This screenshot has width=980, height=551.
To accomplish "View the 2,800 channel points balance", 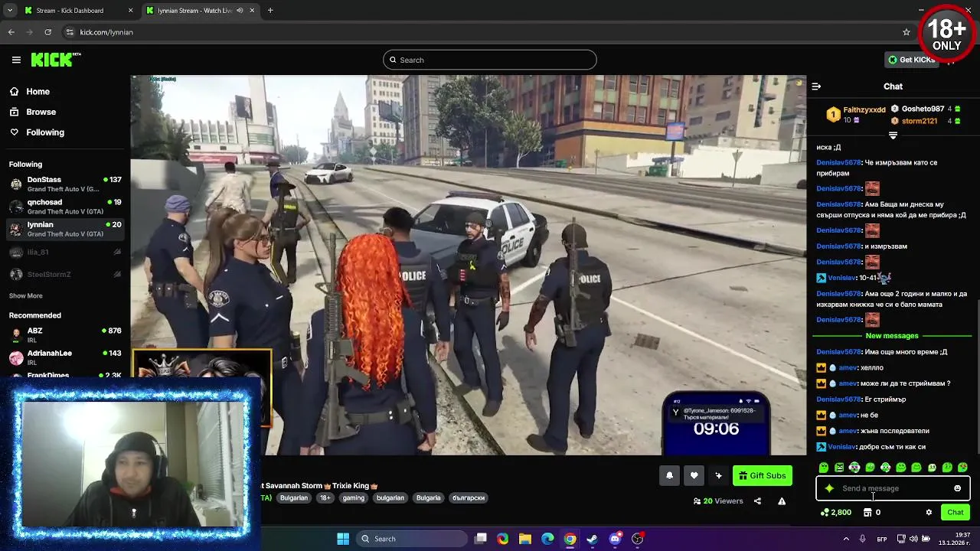I will point(835,513).
